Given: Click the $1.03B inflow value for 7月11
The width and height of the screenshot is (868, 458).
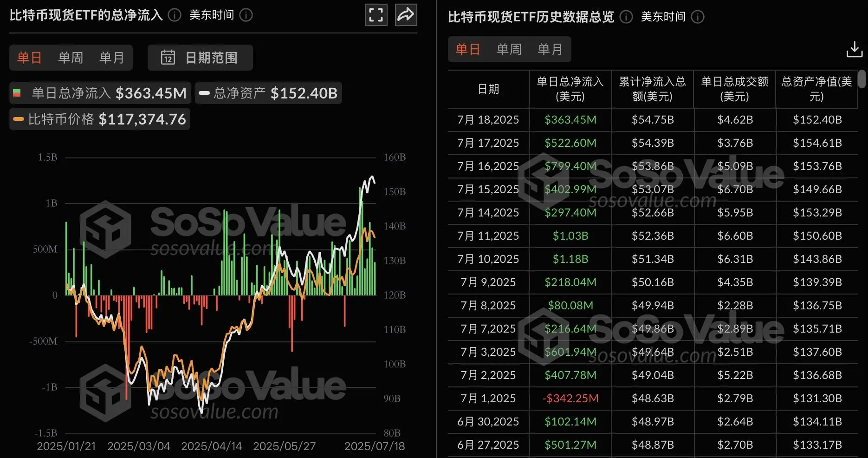Looking at the screenshot, I should point(570,236).
